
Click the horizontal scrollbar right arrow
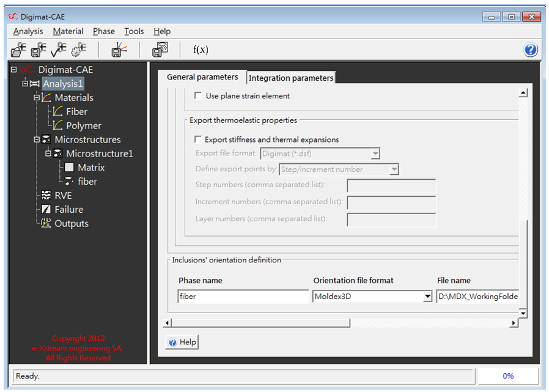click(514, 323)
